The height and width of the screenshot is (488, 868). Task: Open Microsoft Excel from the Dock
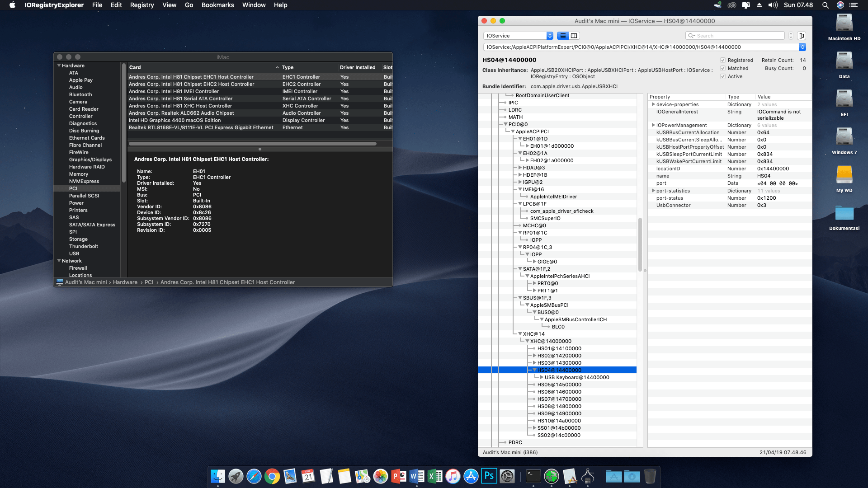coord(435,476)
